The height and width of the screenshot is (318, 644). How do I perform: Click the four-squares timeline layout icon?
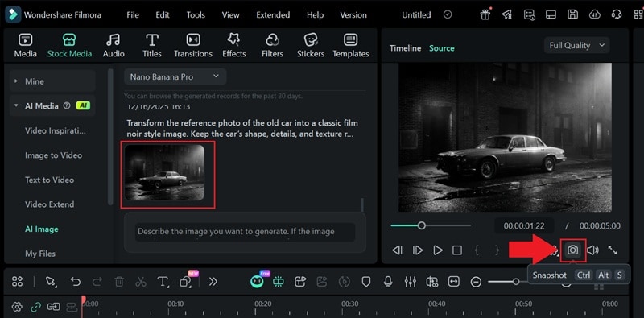(17, 282)
